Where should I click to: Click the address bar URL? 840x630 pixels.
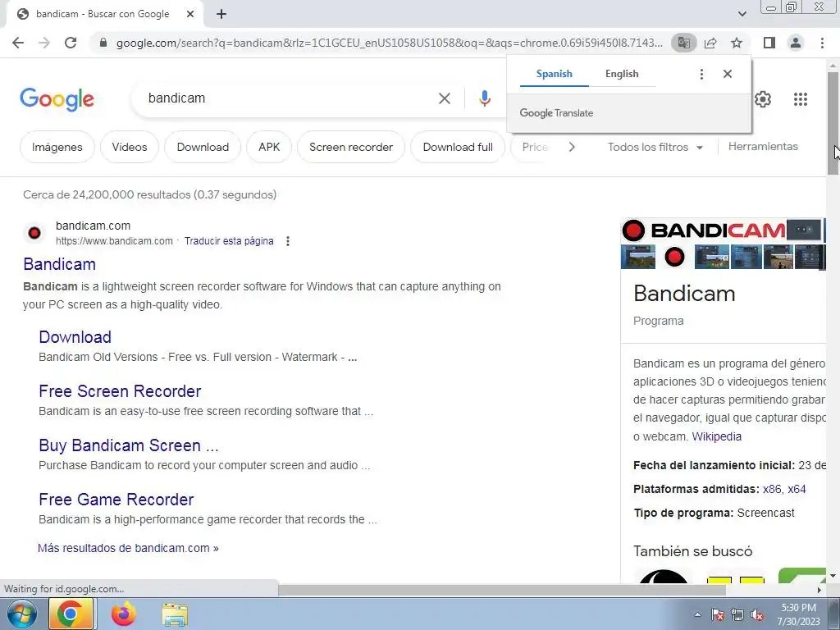click(x=389, y=43)
